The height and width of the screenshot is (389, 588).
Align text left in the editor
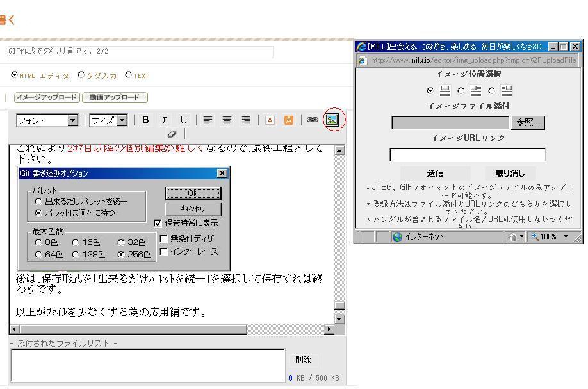pyautogui.click(x=208, y=120)
